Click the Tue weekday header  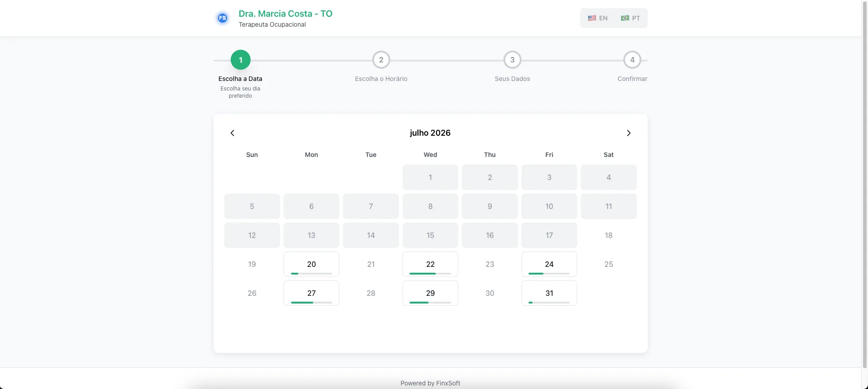371,155
